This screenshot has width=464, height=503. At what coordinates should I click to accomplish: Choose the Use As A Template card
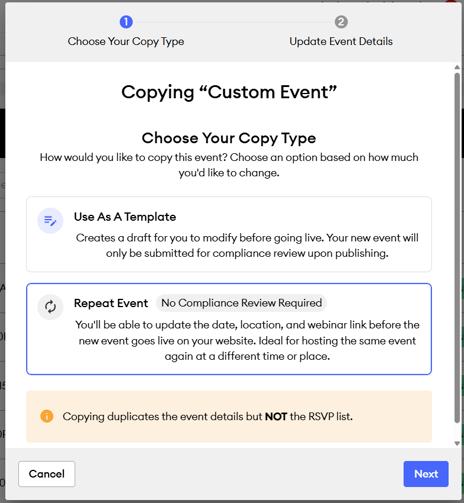click(x=229, y=234)
